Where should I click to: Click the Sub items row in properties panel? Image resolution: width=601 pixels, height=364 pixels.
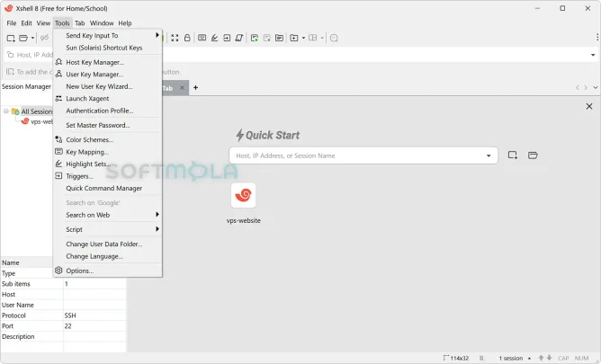pos(63,284)
